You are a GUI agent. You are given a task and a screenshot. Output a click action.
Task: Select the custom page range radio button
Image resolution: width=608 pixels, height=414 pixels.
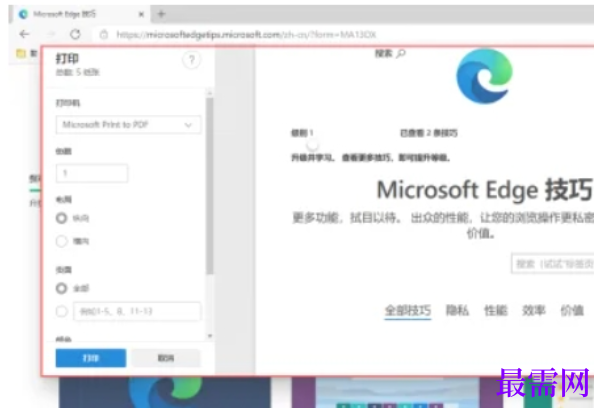coord(61,311)
